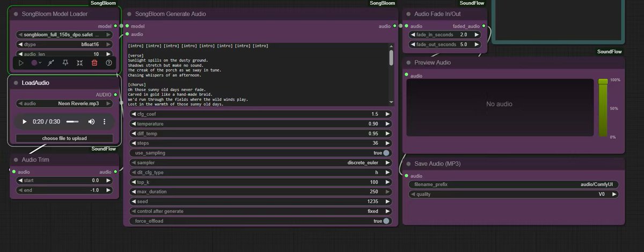Collapse SongBloom Model Loader via its title dot
Viewport: 644px width, 252px height.
[x=16, y=14]
